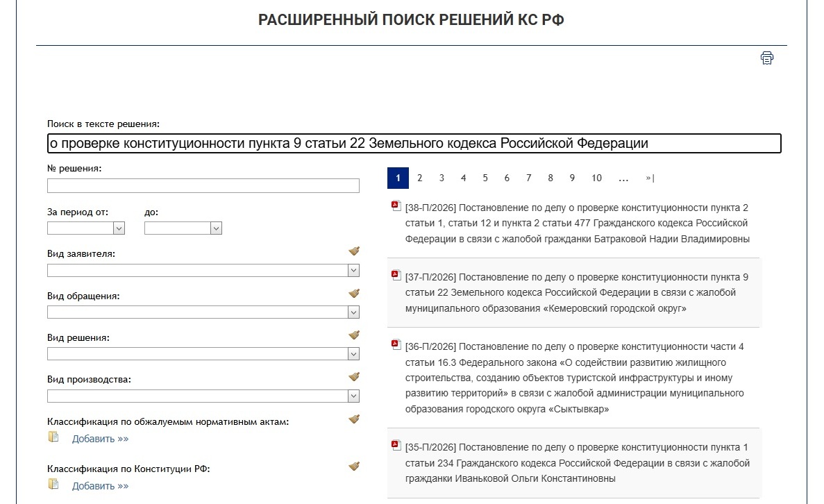Clear normative acts classification with broom icon
The height and width of the screenshot is (504, 824).
[354, 419]
